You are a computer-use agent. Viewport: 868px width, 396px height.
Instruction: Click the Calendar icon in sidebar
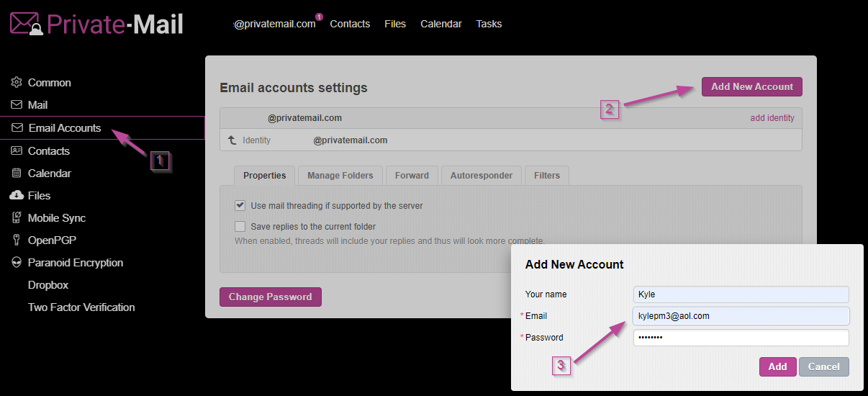click(x=17, y=173)
